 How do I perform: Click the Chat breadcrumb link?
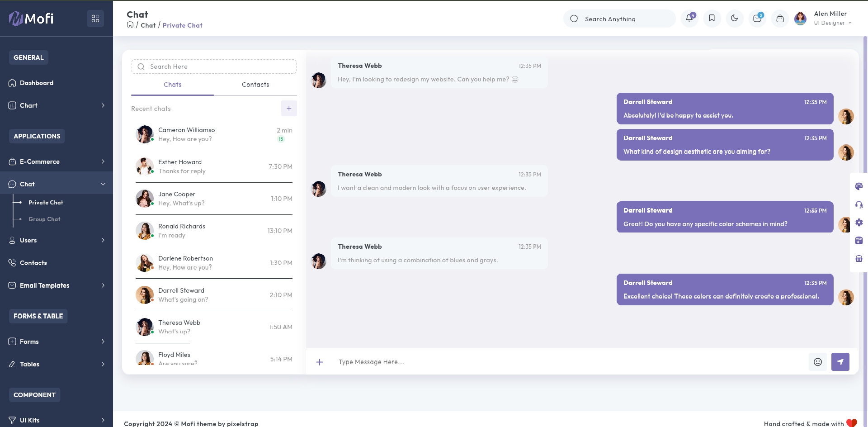coord(148,25)
